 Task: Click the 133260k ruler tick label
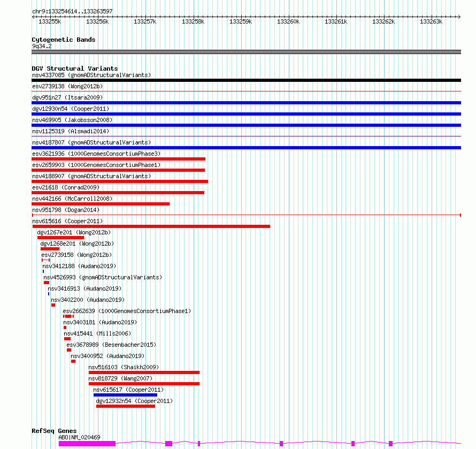tap(288, 22)
